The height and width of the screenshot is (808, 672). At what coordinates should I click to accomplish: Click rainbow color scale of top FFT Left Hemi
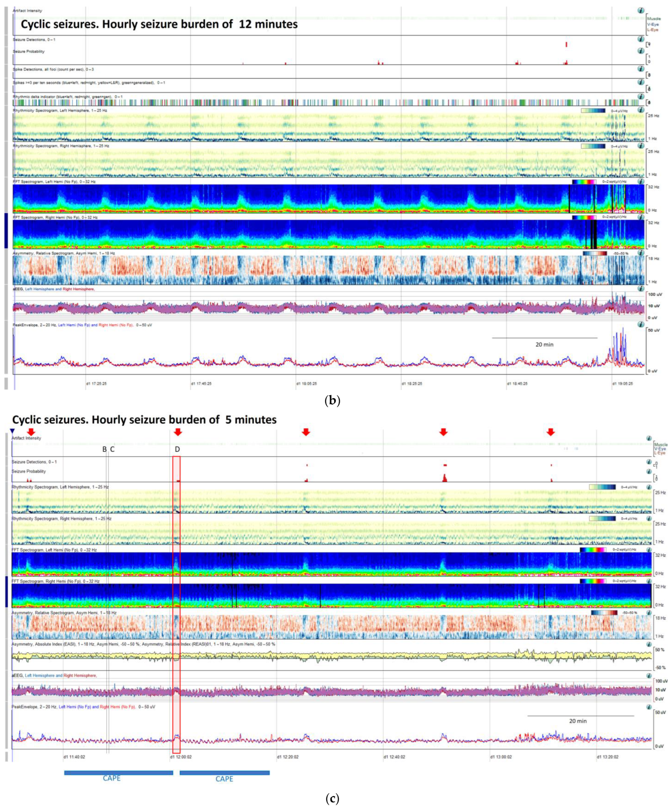[584, 182]
